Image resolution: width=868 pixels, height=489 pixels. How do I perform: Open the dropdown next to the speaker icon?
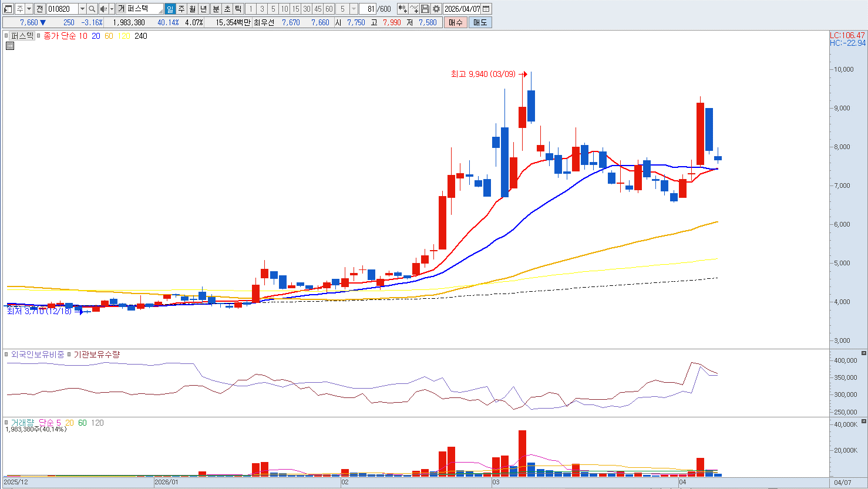pyautogui.click(x=112, y=9)
